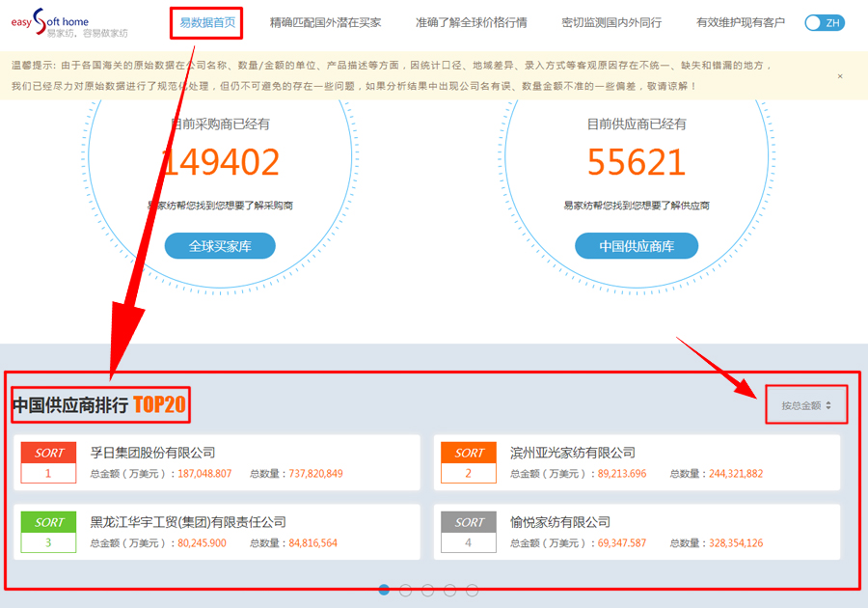Image resolution: width=868 pixels, height=608 pixels.
Task: Click the 中国供应商排行 TOP20 heading
Action: click(x=99, y=404)
